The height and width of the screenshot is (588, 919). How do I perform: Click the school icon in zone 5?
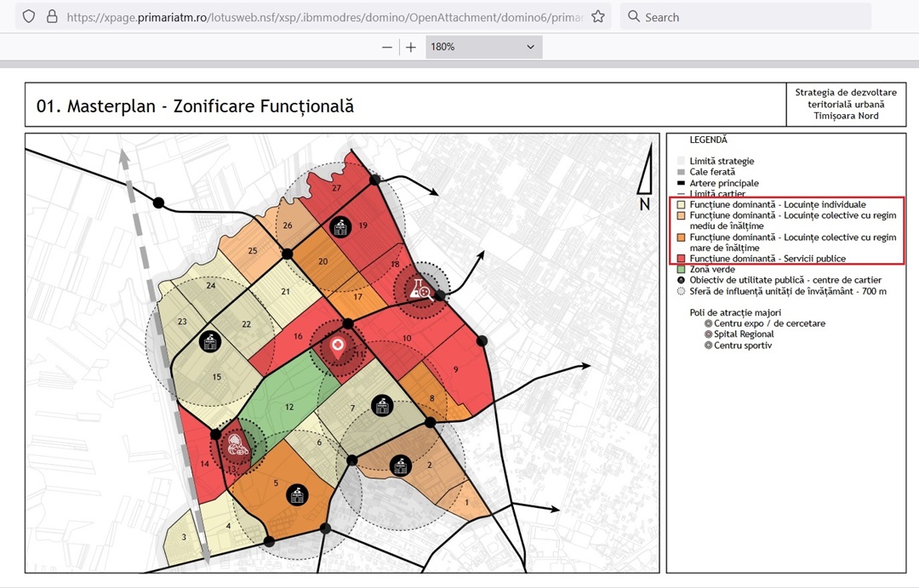click(x=297, y=494)
